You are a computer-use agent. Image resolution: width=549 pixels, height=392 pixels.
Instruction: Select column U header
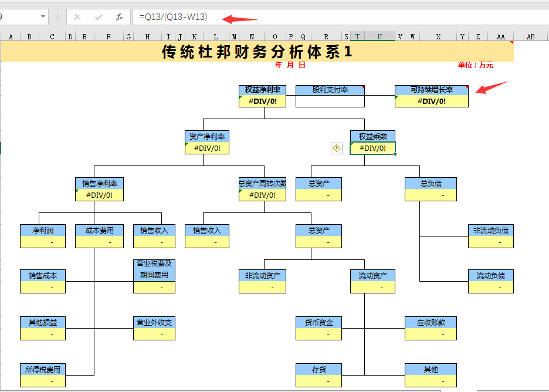[379, 36]
